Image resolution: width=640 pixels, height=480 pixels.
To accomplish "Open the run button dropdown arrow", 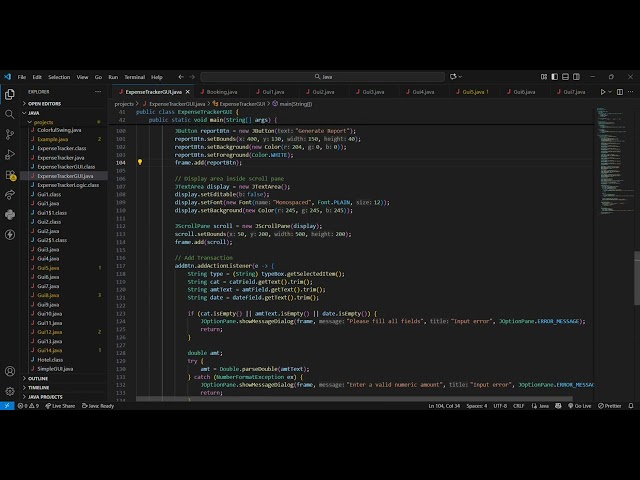I will click(x=610, y=92).
